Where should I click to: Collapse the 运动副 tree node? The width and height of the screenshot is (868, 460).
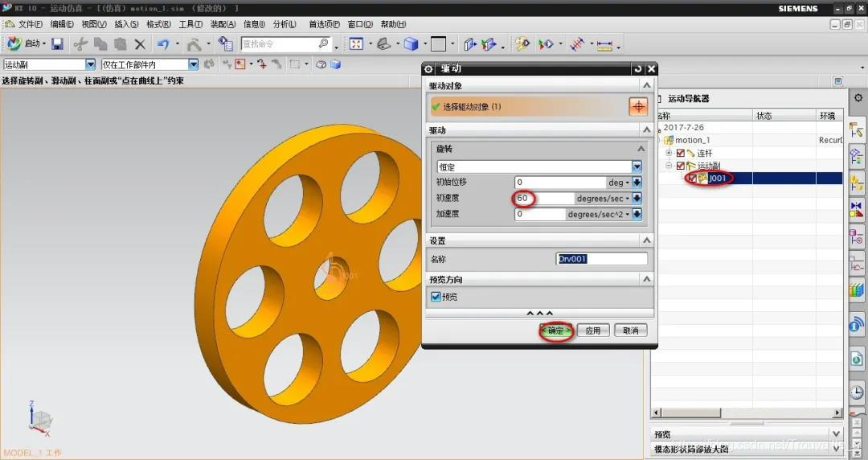(669, 166)
